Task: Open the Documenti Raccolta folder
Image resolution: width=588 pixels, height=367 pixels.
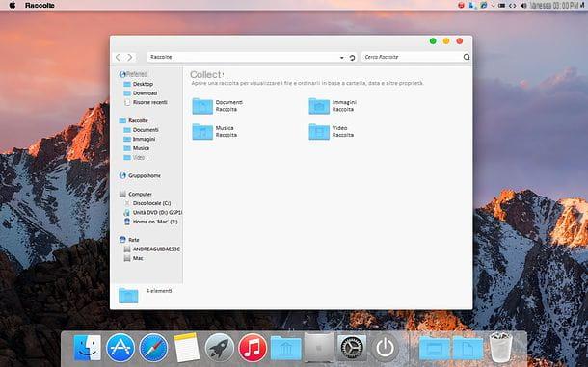Action: [x=218, y=106]
